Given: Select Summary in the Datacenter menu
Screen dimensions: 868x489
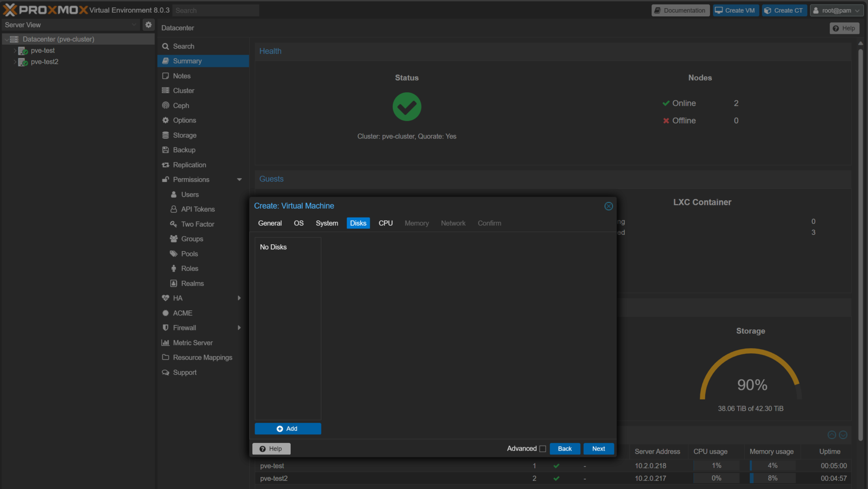Looking at the screenshot, I should coord(203,61).
